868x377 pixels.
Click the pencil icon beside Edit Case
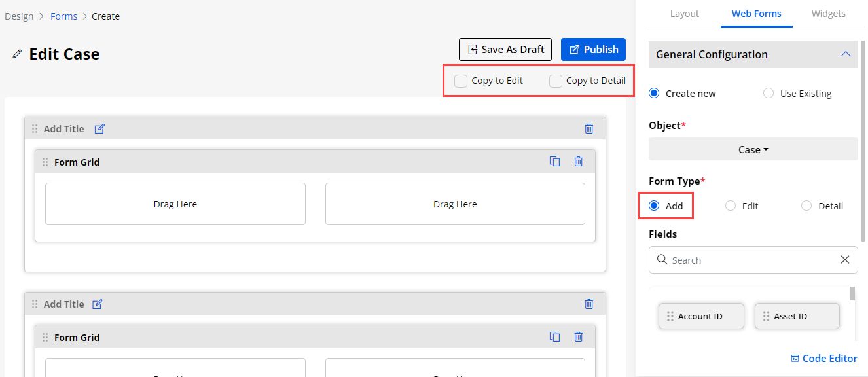pyautogui.click(x=17, y=54)
